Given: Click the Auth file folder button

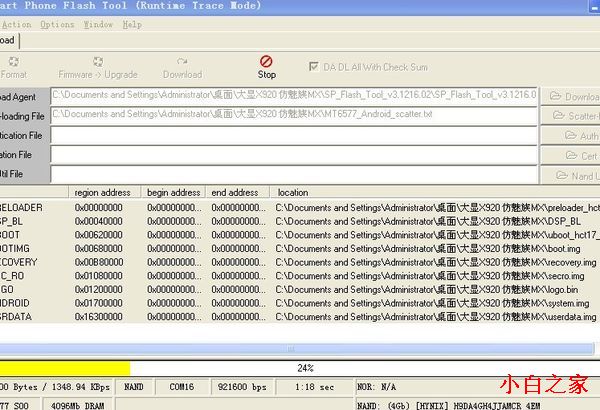Looking at the screenshot, I should pos(570,136).
